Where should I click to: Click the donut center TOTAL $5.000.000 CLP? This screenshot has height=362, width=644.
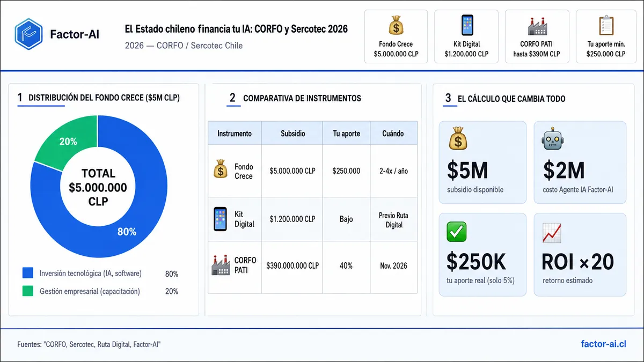[98, 187]
